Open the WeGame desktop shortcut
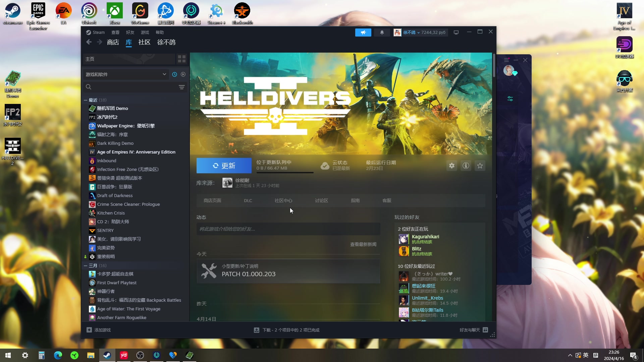Image resolution: width=644 pixels, height=362 pixels. 140,14
